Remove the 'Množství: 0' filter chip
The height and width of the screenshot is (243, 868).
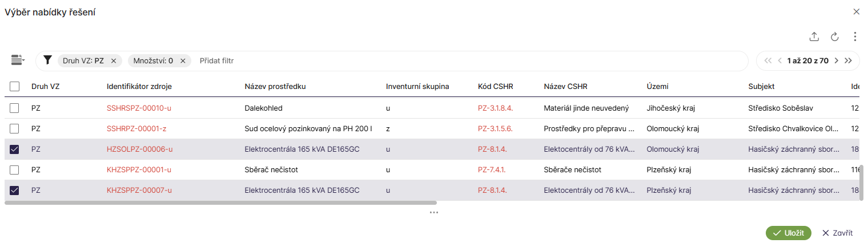click(183, 61)
